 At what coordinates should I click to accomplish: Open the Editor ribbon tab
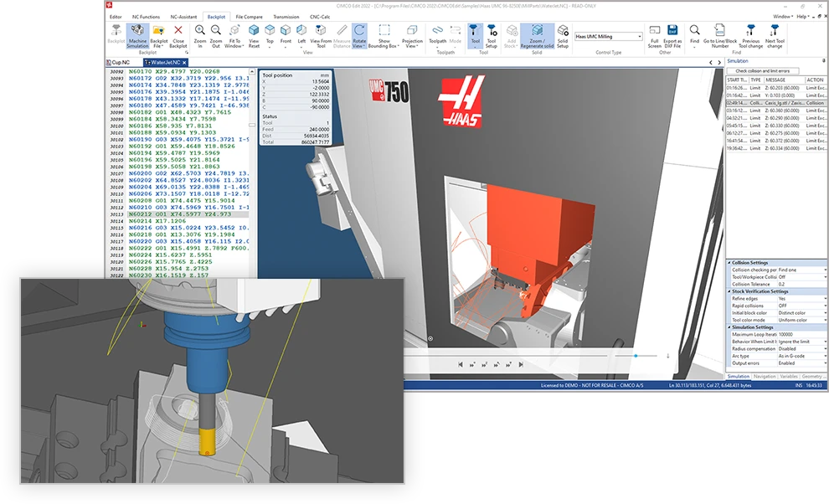point(116,17)
